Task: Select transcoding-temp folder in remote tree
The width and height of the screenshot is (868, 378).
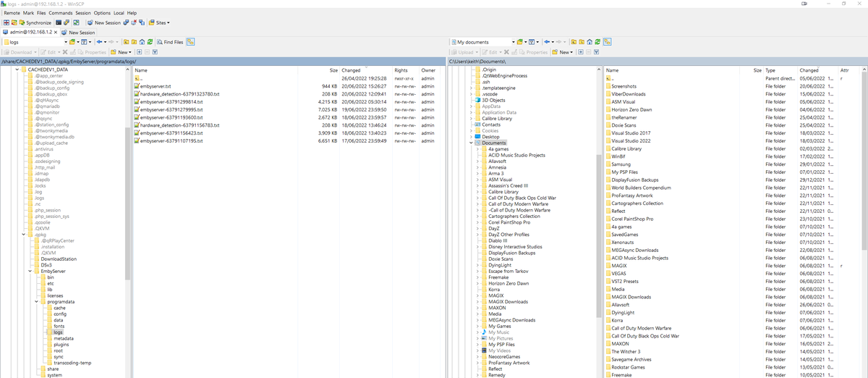Action: [72, 363]
